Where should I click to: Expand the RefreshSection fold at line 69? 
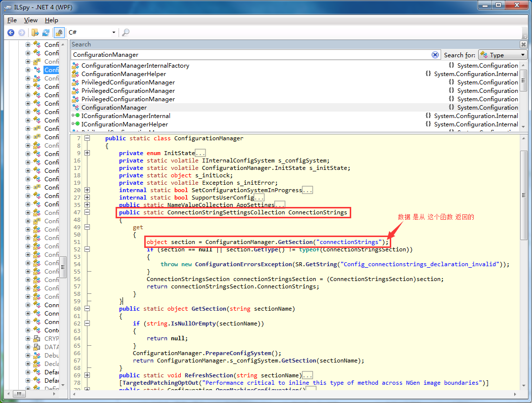tap(87, 375)
